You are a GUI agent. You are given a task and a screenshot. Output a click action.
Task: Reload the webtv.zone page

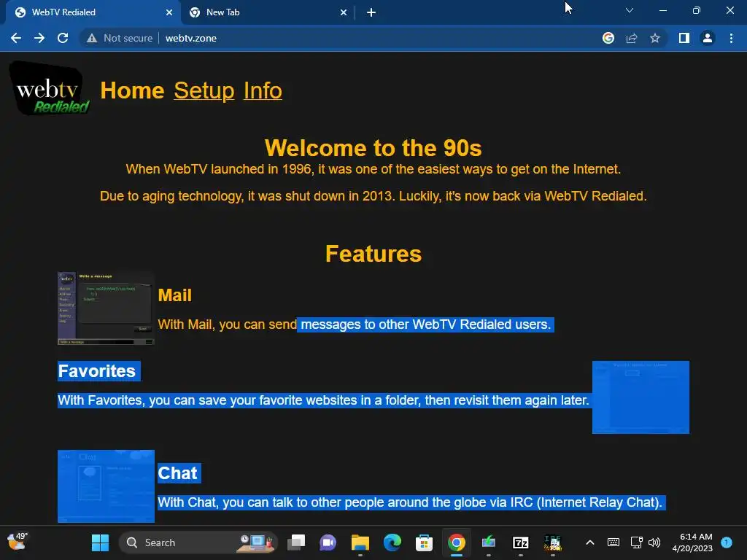[x=63, y=38]
